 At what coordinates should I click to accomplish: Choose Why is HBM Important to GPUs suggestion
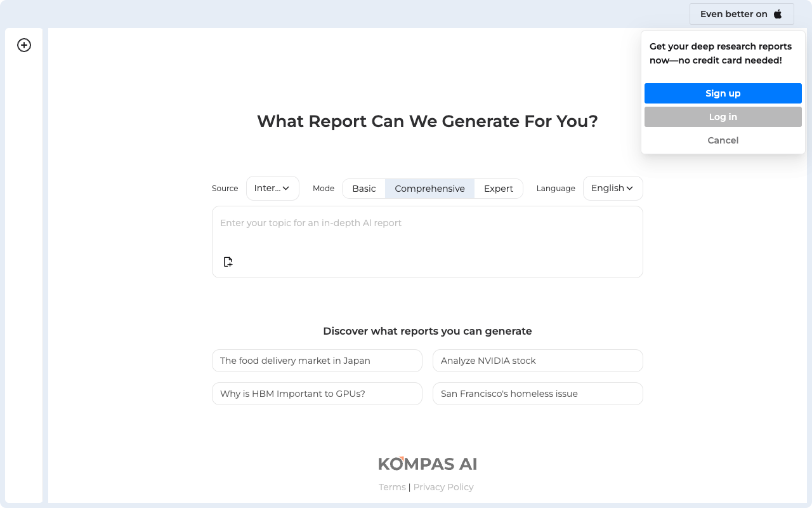click(317, 394)
